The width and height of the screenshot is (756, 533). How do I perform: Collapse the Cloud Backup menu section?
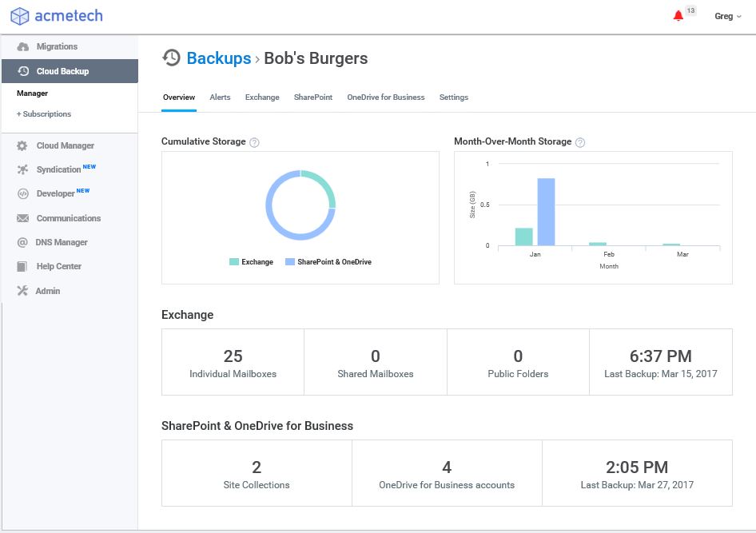pos(70,71)
